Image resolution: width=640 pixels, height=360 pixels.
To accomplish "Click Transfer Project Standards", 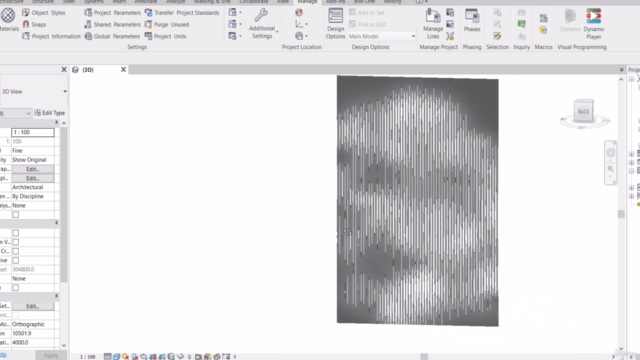I will click(x=182, y=13).
